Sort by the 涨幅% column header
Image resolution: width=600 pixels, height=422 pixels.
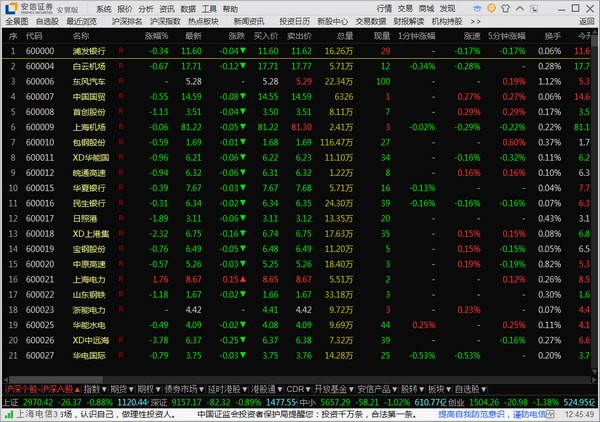(156, 35)
